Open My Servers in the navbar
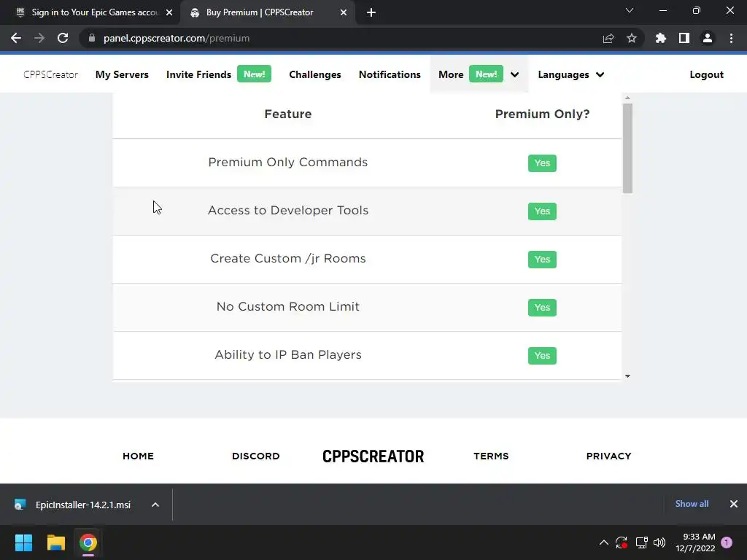 [x=122, y=75]
